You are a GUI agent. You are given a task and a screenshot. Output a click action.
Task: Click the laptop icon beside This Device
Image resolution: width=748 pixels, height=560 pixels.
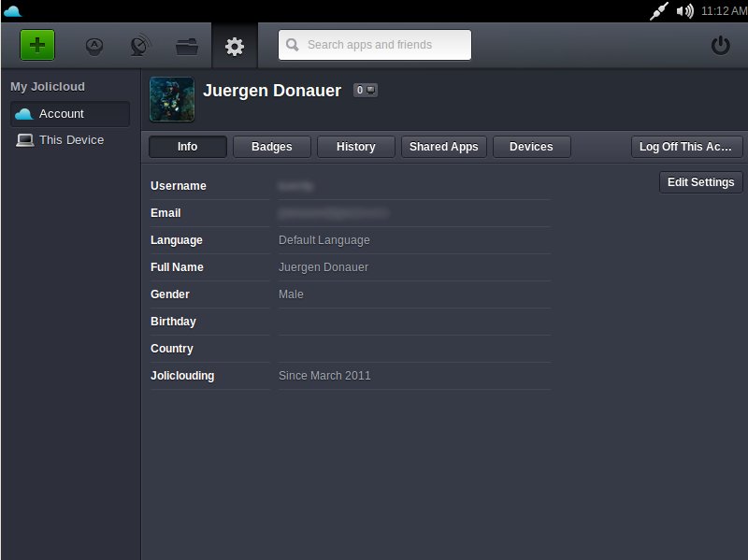click(25, 140)
